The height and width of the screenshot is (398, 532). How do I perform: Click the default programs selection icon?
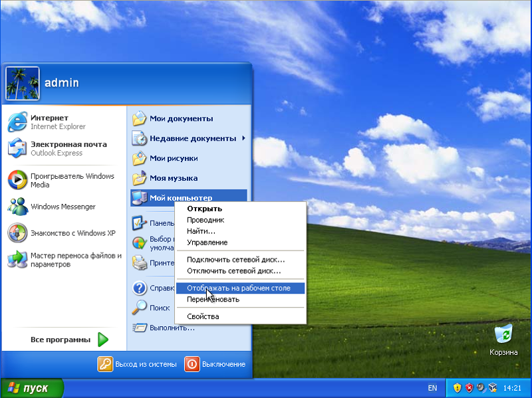click(139, 243)
